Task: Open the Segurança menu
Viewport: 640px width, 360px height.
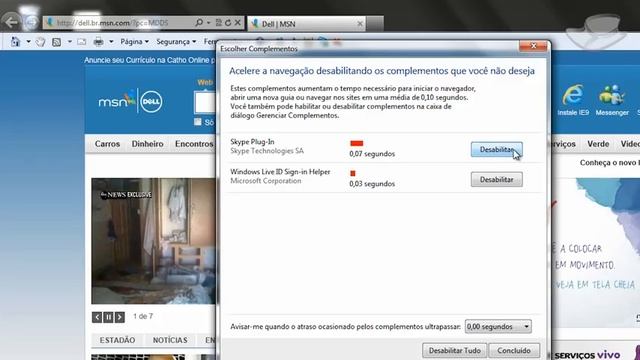Action: [176, 42]
